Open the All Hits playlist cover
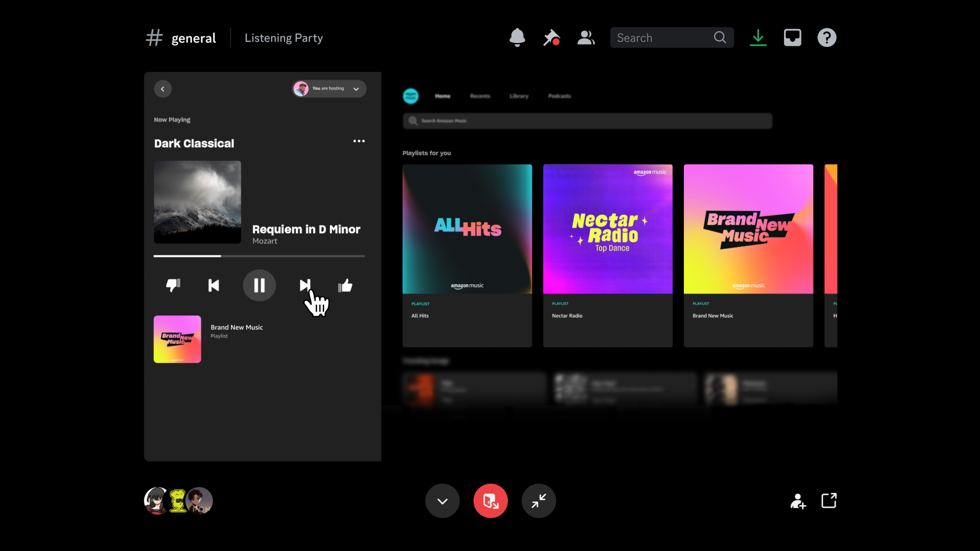Image resolution: width=980 pixels, height=551 pixels. click(x=467, y=229)
